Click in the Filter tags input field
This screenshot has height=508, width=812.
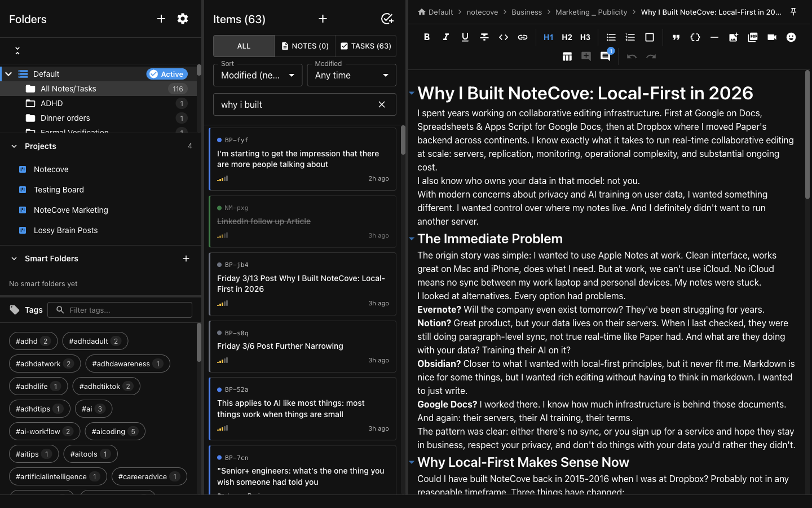[x=120, y=310]
